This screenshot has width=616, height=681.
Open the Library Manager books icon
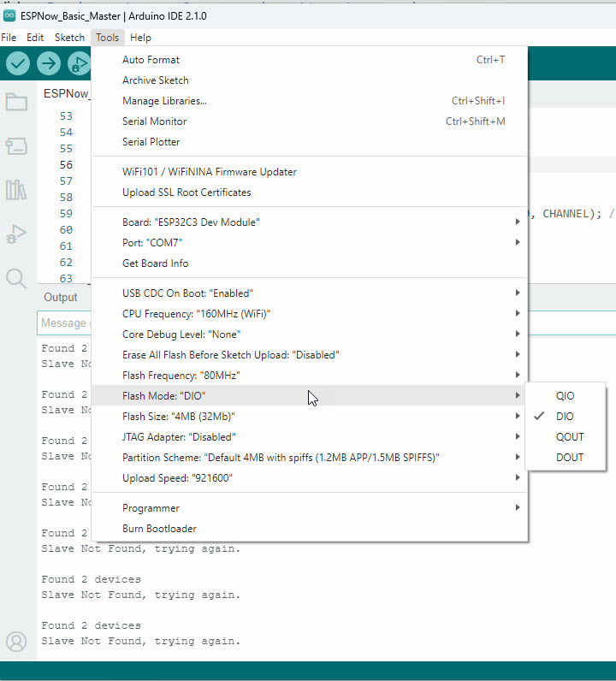pos(16,190)
